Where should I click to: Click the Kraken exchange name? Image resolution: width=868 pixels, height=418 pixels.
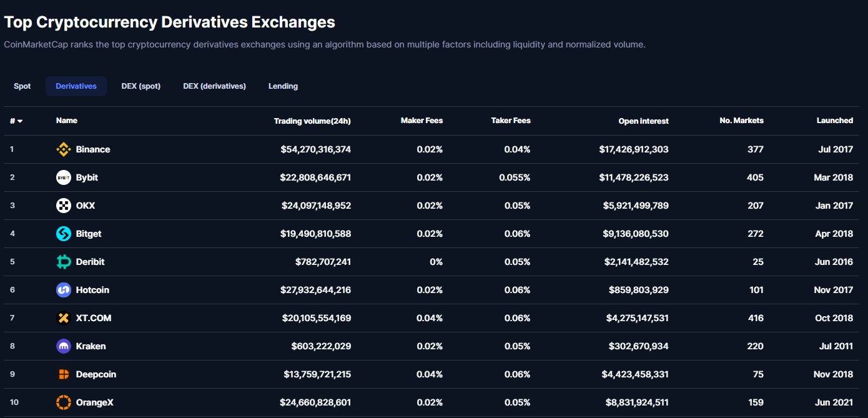(91, 346)
